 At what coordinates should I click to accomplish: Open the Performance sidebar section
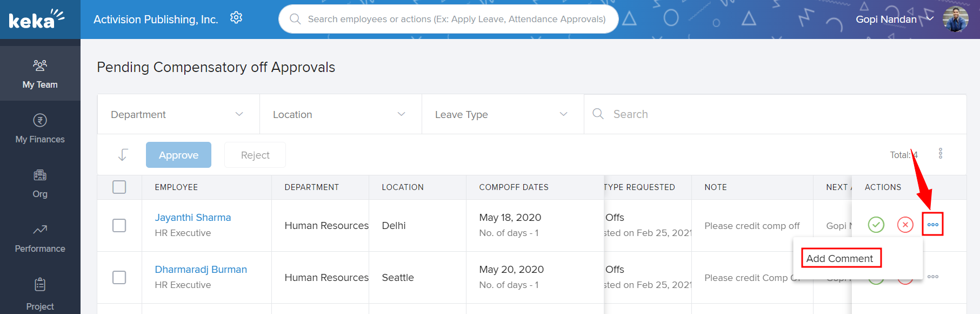(40, 238)
